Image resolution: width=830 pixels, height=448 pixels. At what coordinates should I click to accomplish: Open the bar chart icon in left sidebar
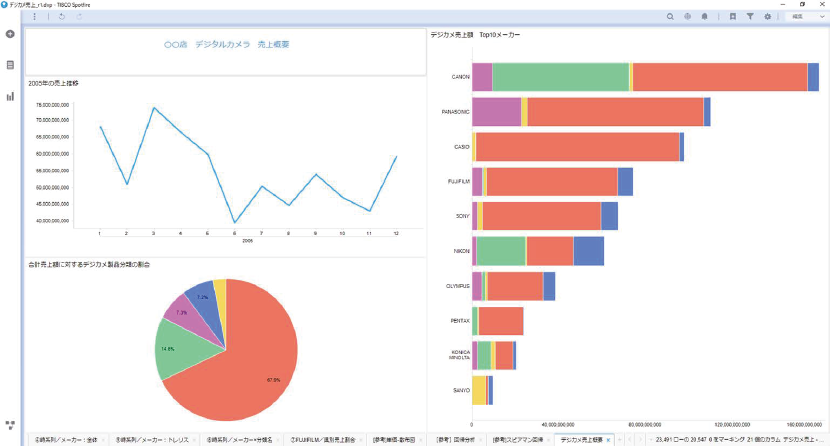(x=10, y=96)
